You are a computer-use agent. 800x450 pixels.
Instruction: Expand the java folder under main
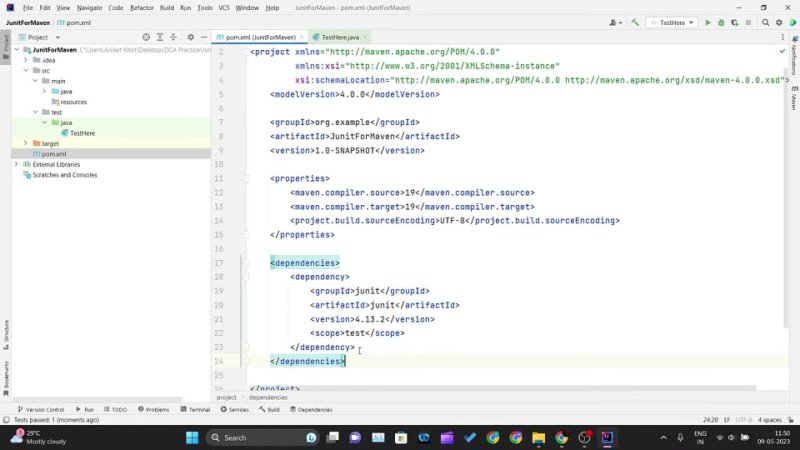(x=44, y=91)
